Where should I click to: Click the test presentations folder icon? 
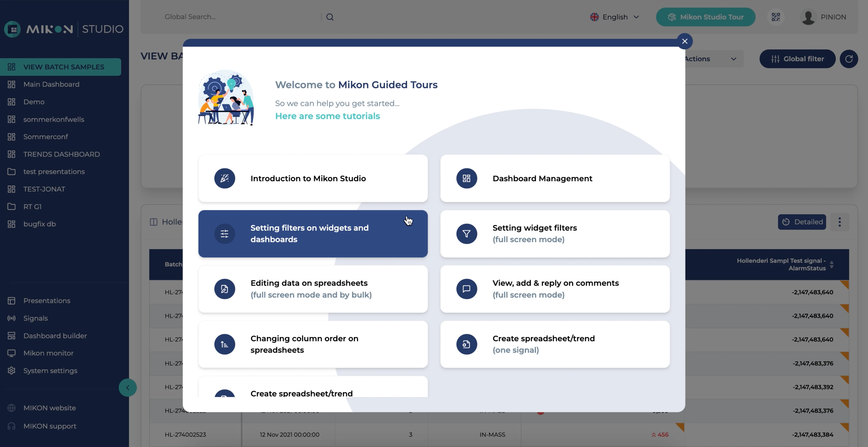11,172
